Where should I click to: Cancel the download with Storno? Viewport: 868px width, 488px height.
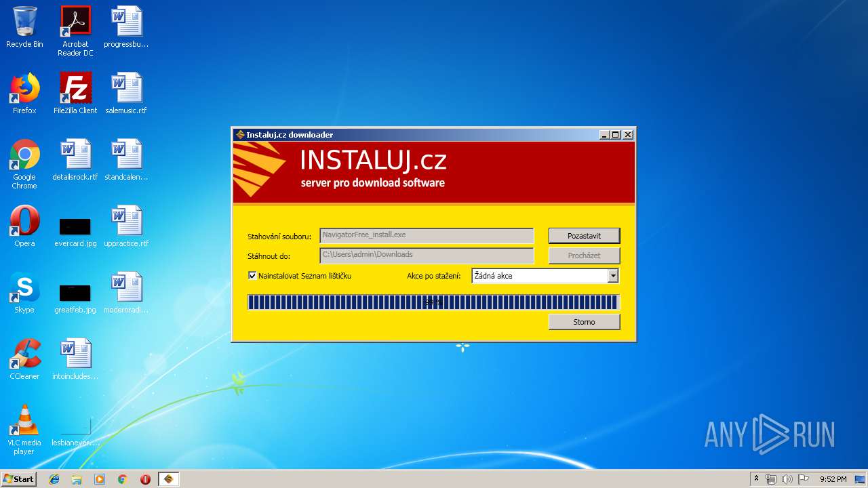point(584,322)
